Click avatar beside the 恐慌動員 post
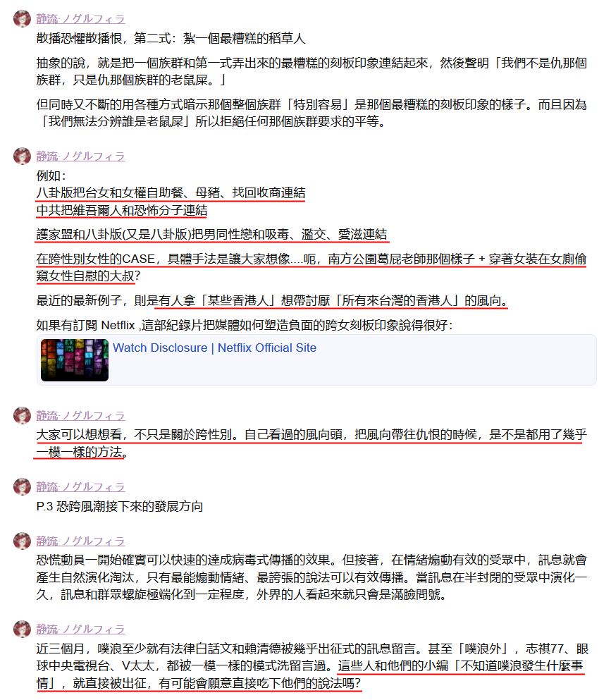This screenshot has width=611, height=700. (x=22, y=541)
